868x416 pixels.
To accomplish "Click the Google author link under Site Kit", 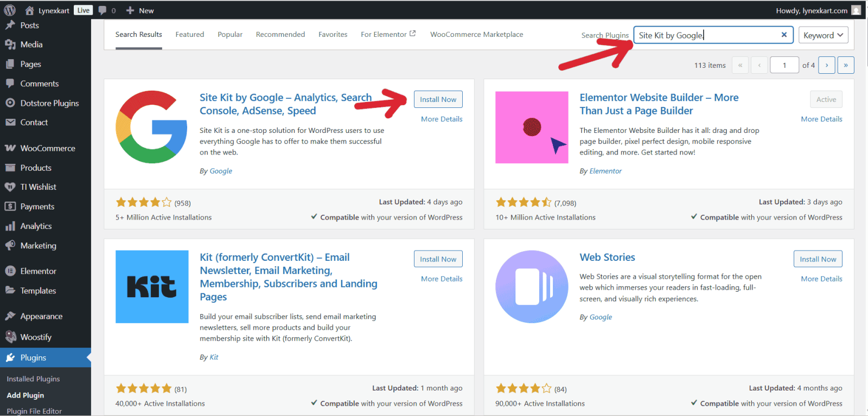I will 221,171.
